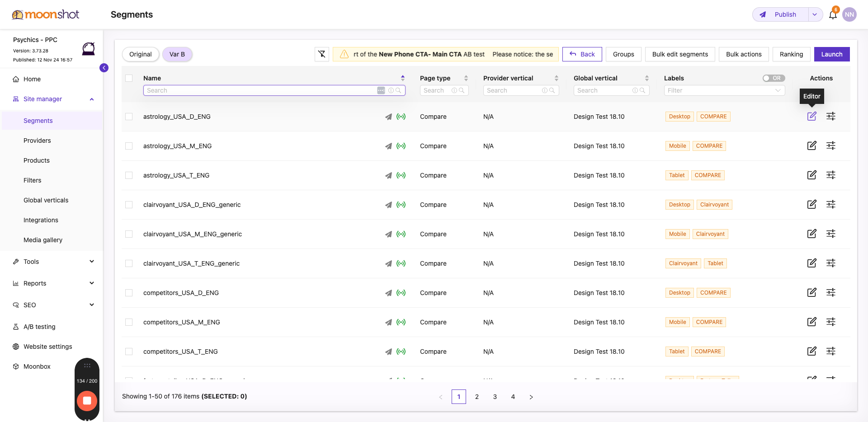Switch to Original variant tab
Image resolution: width=868 pixels, height=422 pixels.
[141, 54]
